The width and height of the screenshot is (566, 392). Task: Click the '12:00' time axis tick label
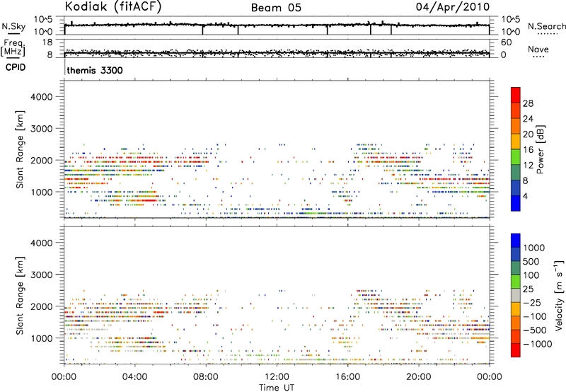277,377
